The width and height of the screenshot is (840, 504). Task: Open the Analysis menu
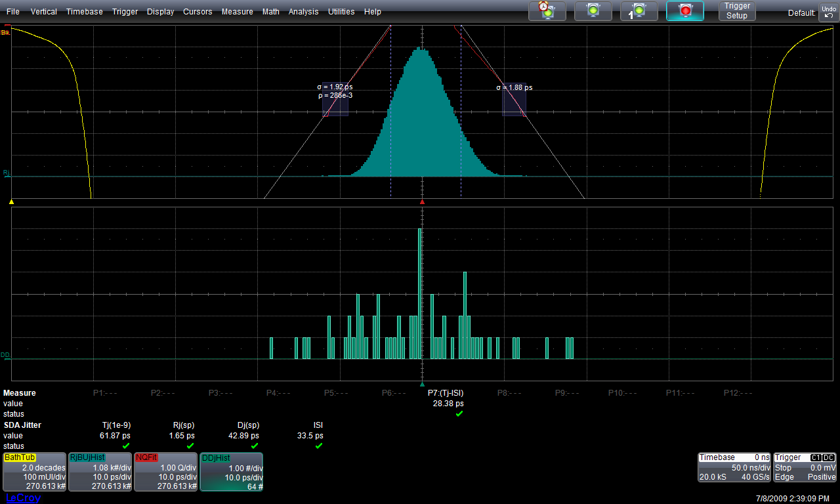pos(303,12)
